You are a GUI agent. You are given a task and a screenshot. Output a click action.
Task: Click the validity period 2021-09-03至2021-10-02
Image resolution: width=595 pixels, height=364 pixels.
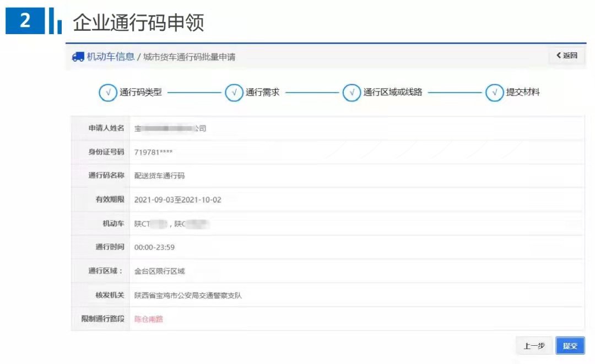point(177,200)
